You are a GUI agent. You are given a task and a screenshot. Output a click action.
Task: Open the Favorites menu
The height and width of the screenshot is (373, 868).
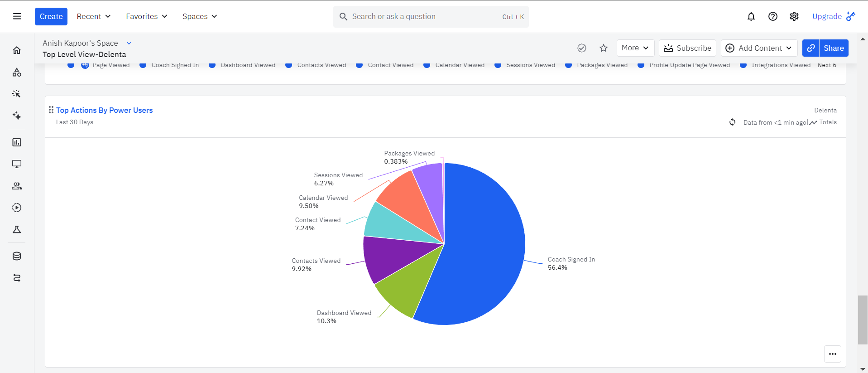click(147, 16)
